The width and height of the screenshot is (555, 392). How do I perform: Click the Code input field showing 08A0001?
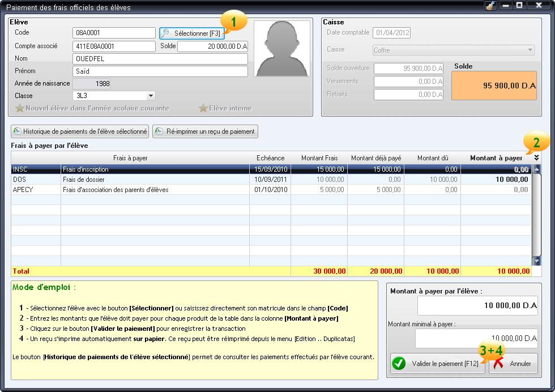tap(113, 32)
